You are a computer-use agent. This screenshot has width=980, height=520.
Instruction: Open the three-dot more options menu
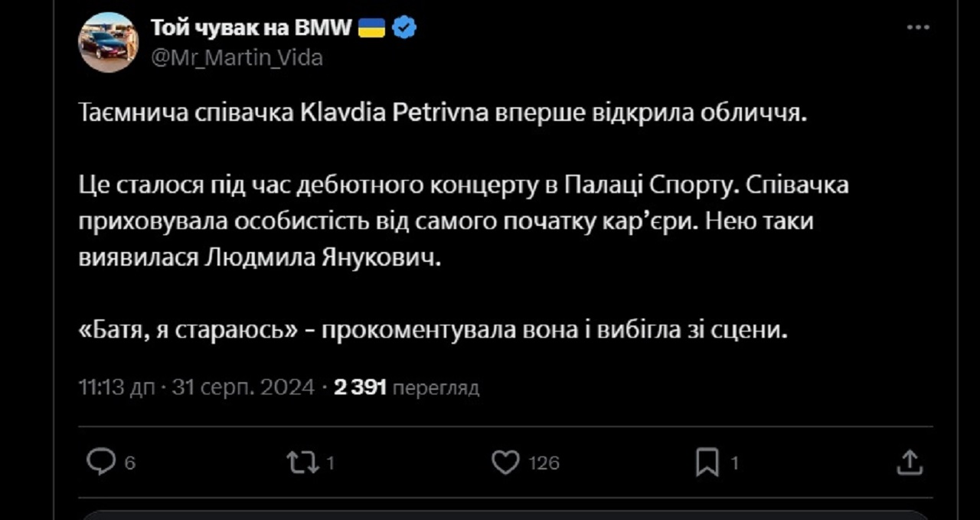coord(917,28)
